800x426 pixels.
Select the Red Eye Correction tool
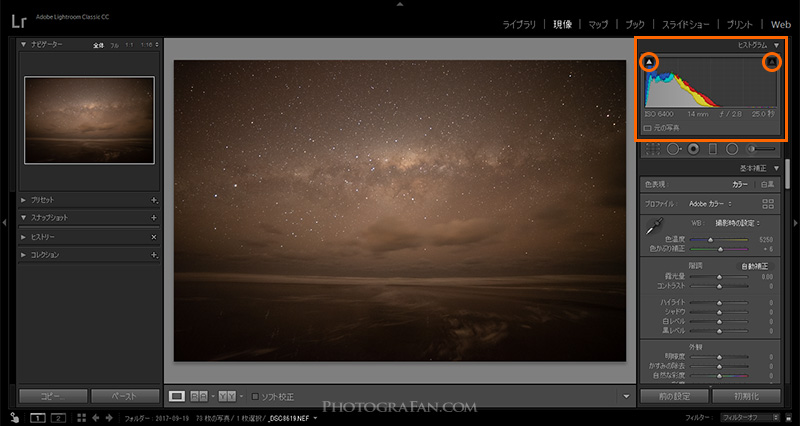693,149
